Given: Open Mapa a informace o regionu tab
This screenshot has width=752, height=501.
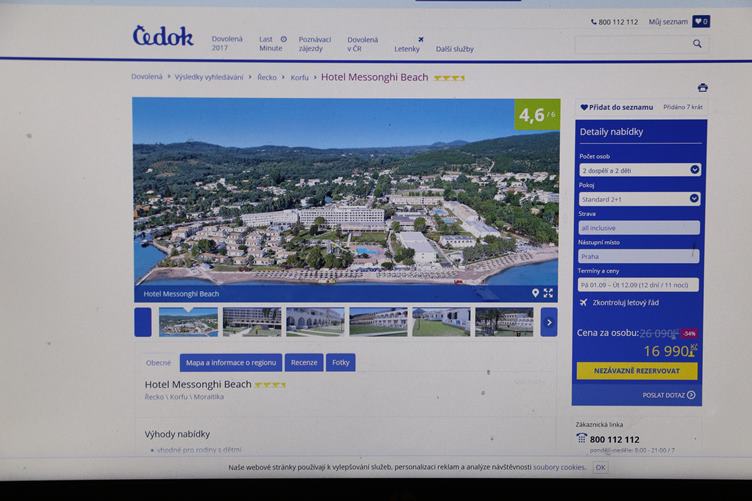Looking at the screenshot, I should point(231,362).
